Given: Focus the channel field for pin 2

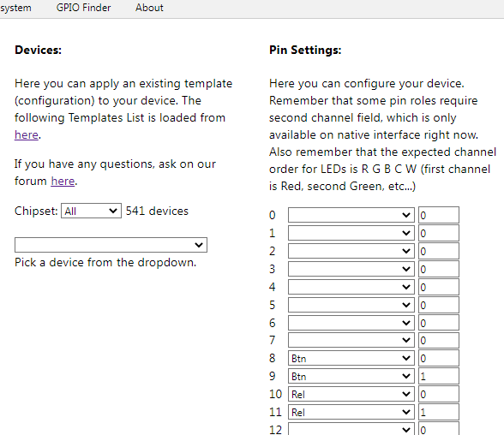Looking at the screenshot, I should pos(439,251).
